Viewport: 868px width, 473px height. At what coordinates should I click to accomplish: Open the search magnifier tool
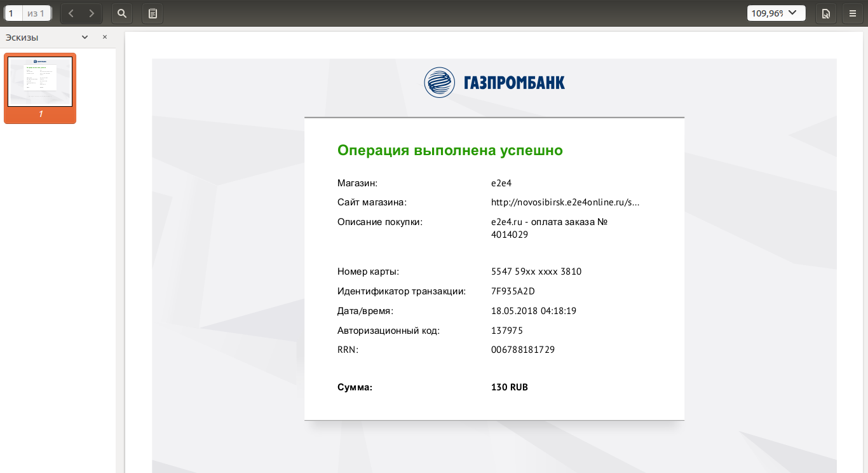(x=122, y=13)
